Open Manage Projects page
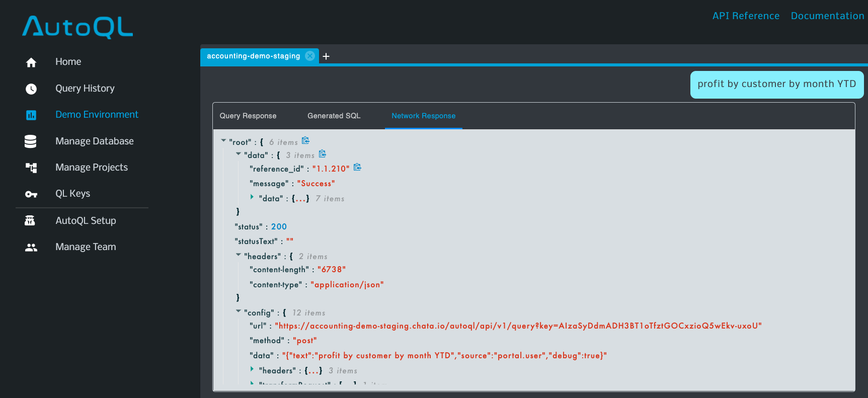The width and height of the screenshot is (868, 398). click(x=92, y=168)
